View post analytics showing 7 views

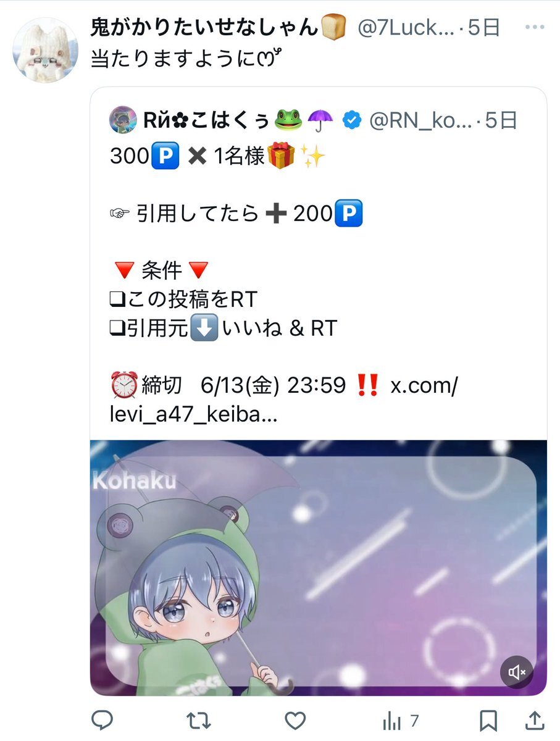(x=401, y=720)
